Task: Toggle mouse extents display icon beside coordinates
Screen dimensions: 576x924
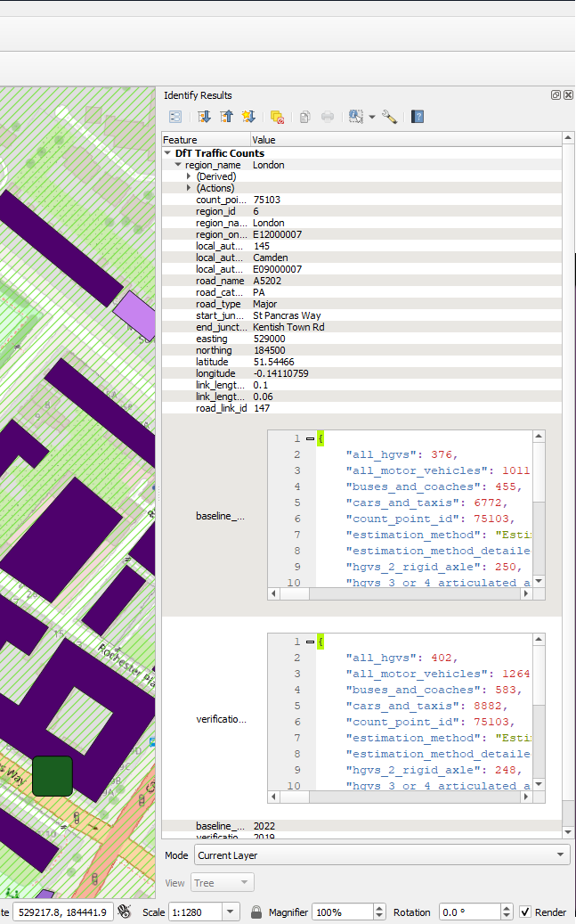Action: point(125,912)
